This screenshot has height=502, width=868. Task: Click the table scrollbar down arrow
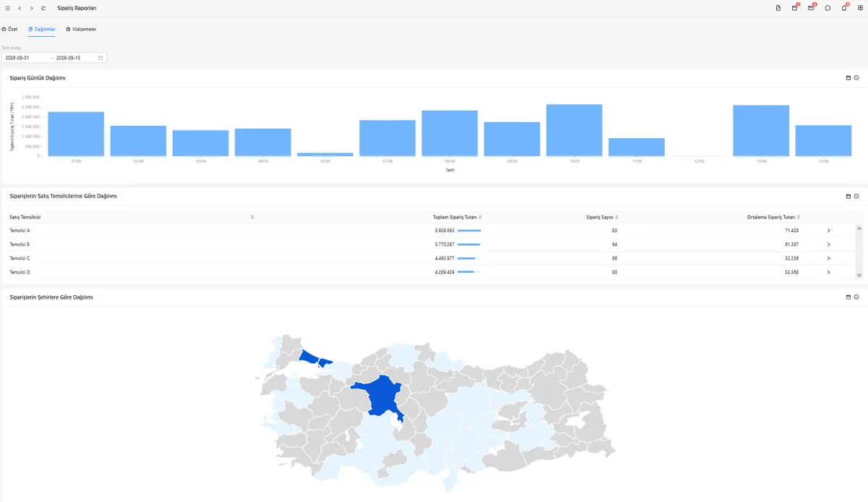[x=859, y=276]
